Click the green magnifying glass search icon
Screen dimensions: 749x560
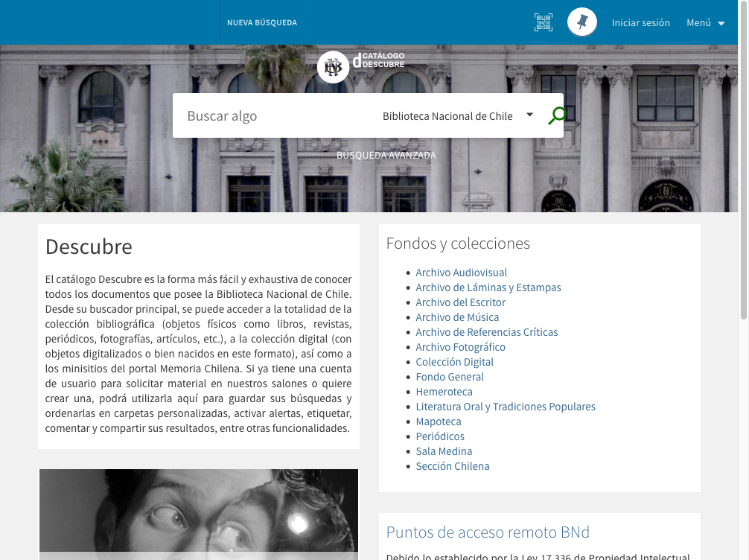point(557,115)
